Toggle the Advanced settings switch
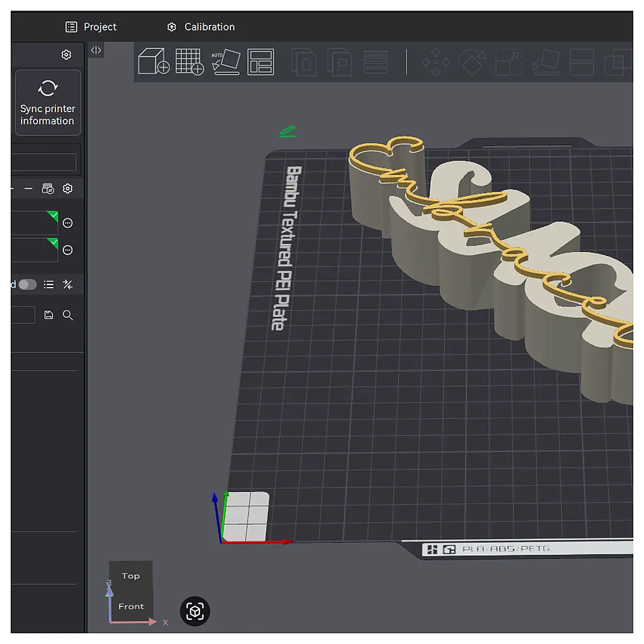 coord(28,284)
